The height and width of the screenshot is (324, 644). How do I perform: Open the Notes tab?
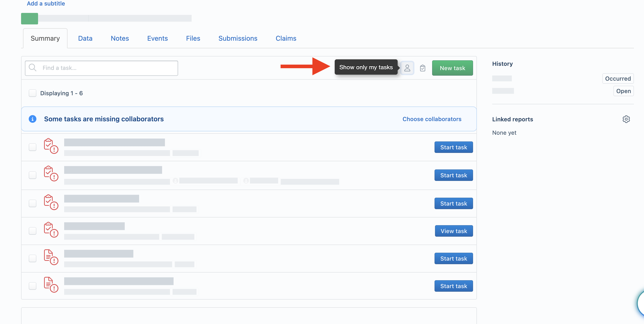click(120, 39)
